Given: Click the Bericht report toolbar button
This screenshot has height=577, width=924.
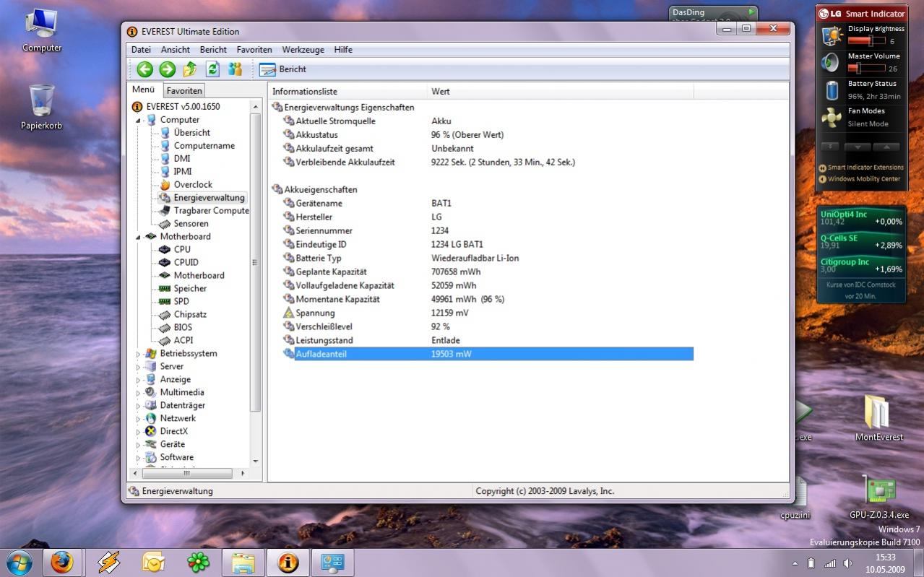Looking at the screenshot, I should click(x=282, y=69).
